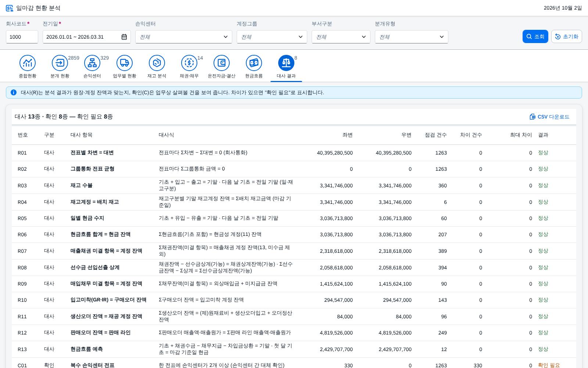Click the calendar icon in 전기일 field
Screen dimensions: 588x368
(124, 37)
